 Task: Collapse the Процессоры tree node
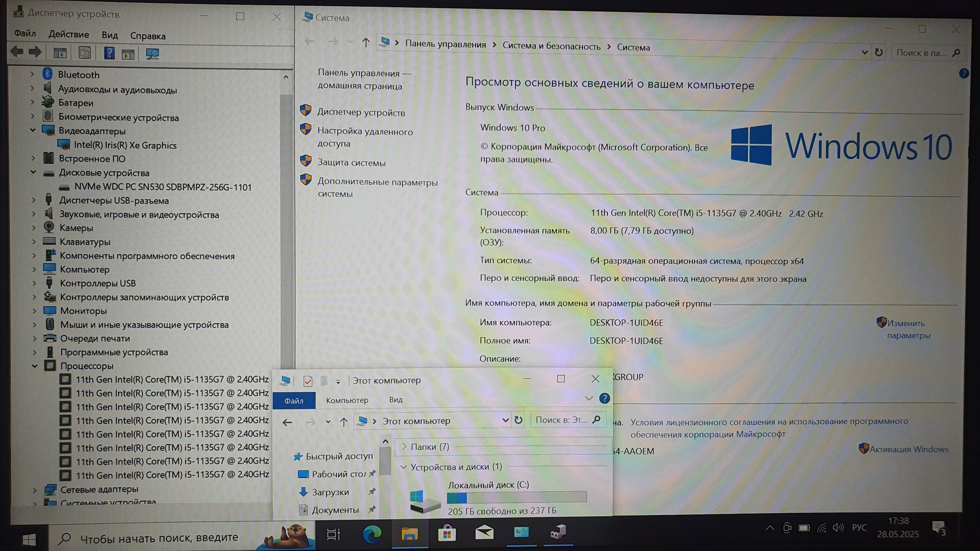34,366
